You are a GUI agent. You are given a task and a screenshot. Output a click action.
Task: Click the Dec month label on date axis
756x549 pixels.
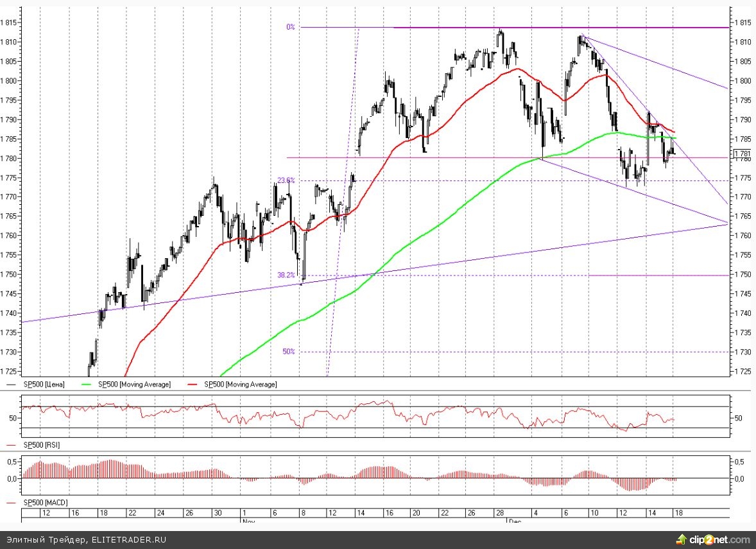(515, 521)
